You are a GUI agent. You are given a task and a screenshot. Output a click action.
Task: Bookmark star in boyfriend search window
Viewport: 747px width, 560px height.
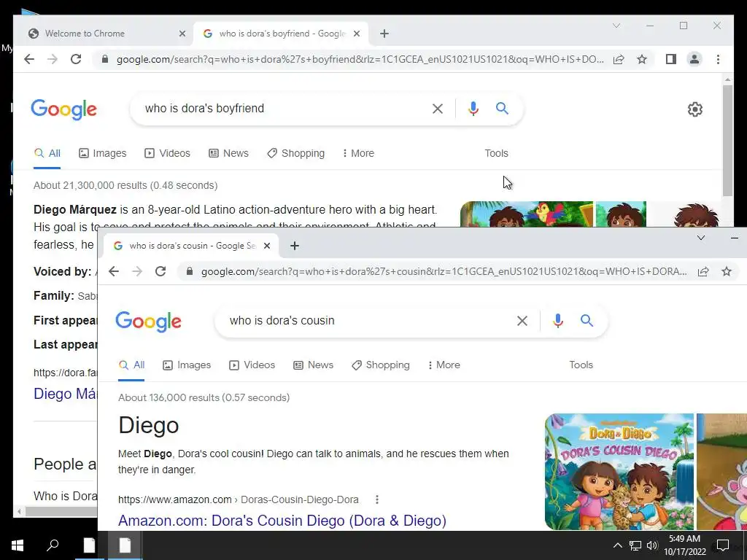pos(642,59)
